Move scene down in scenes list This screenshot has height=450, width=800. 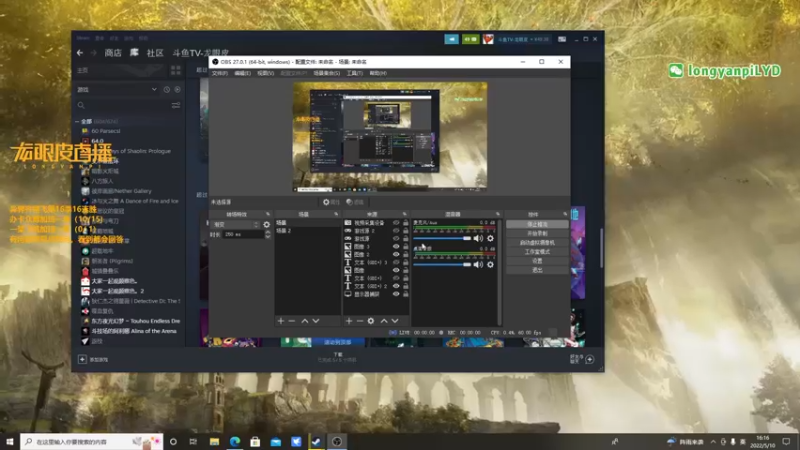click(x=316, y=321)
